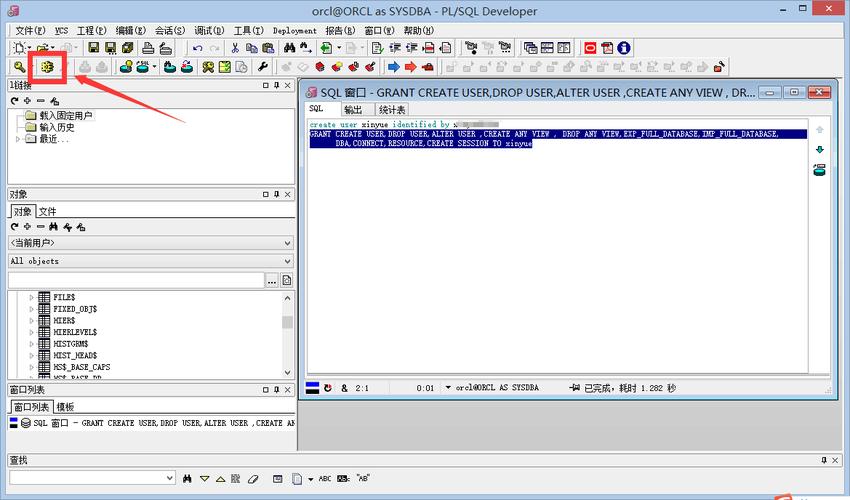
Task: Select the SQL window entry in window list
Action: [152, 423]
